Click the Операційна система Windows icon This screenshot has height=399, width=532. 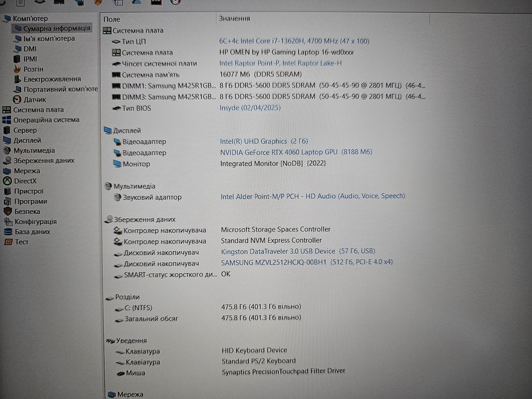pyautogui.click(x=6, y=120)
